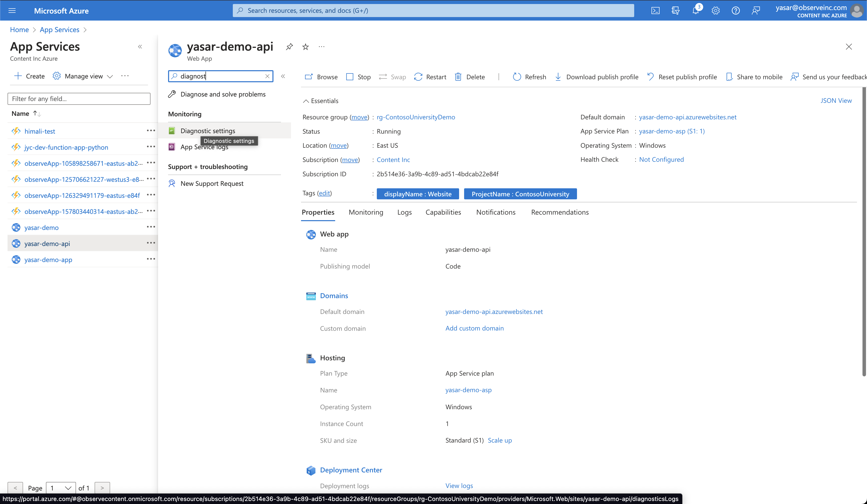Screen dimensions: 867x504
Task: Open the Cloud Shell icon
Action: 655,11
